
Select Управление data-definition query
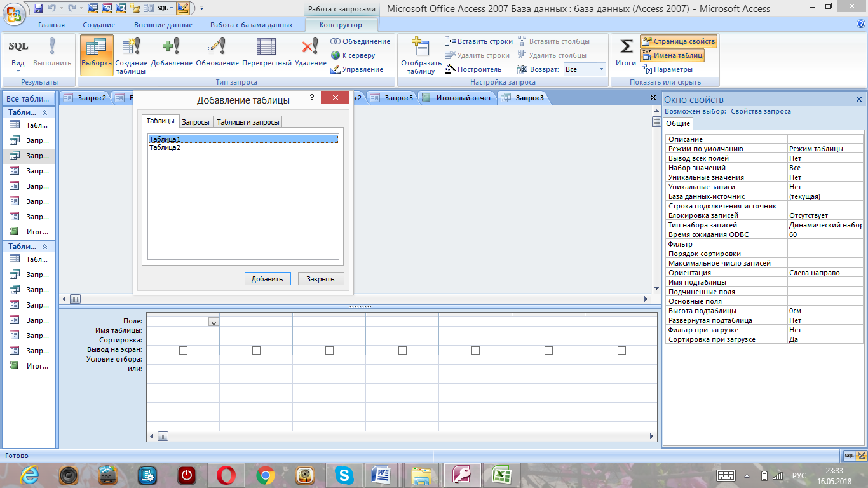(x=356, y=69)
